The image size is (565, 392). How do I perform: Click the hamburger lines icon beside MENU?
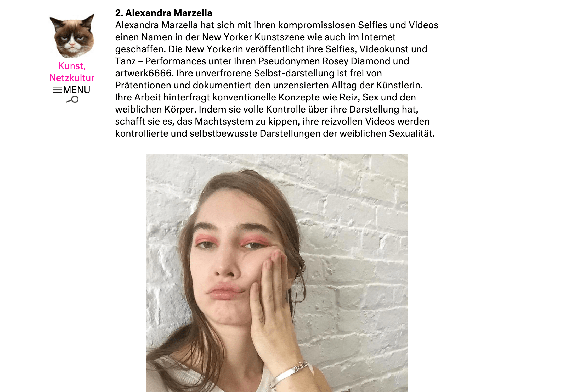[x=58, y=90]
